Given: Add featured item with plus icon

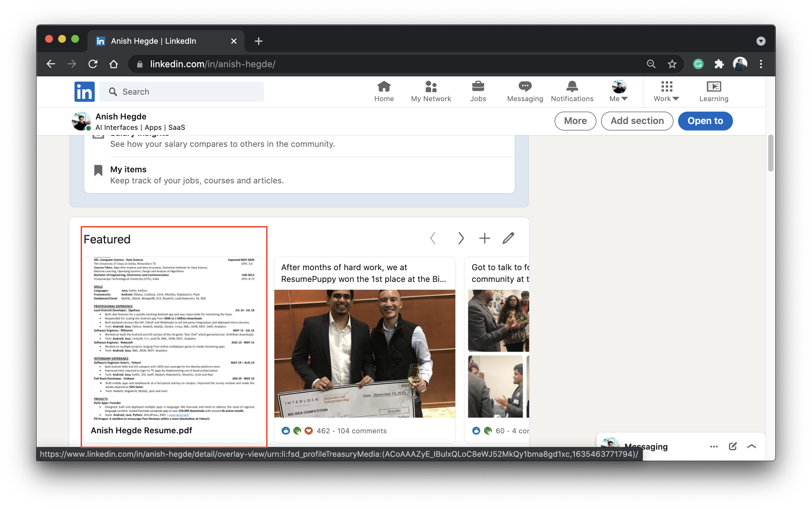Looking at the screenshot, I should pyautogui.click(x=484, y=238).
